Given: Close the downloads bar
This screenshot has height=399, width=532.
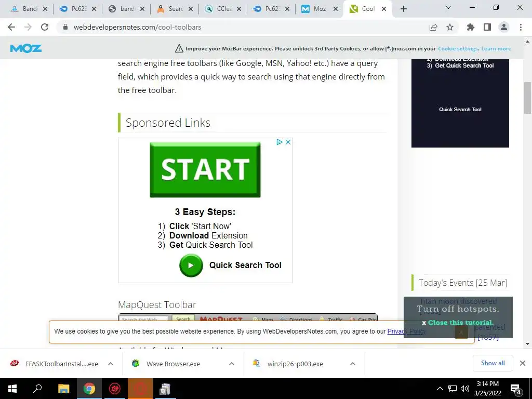Looking at the screenshot, I should tap(523, 363).
